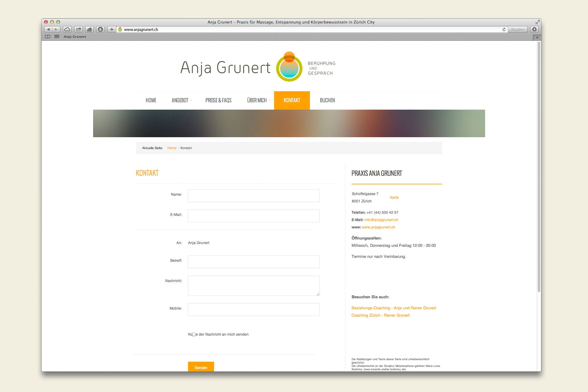
Task: Go to the Buchen menu item
Action: [x=327, y=100]
